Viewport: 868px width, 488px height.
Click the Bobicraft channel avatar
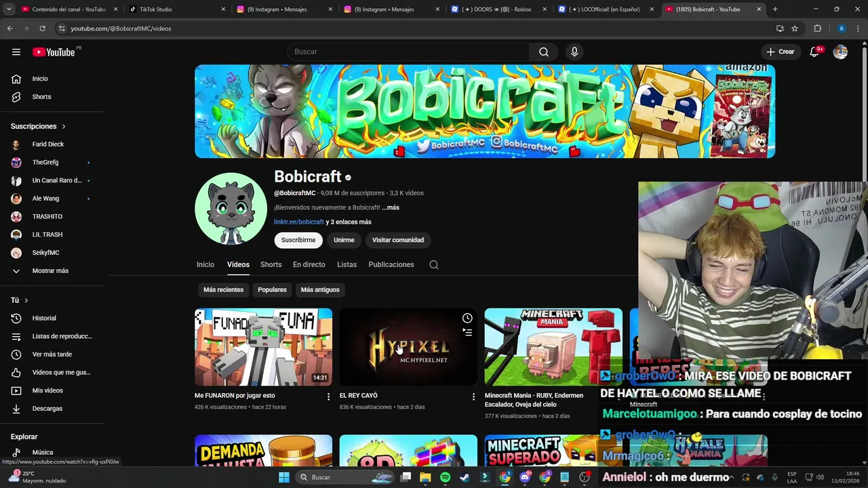pyautogui.click(x=231, y=209)
